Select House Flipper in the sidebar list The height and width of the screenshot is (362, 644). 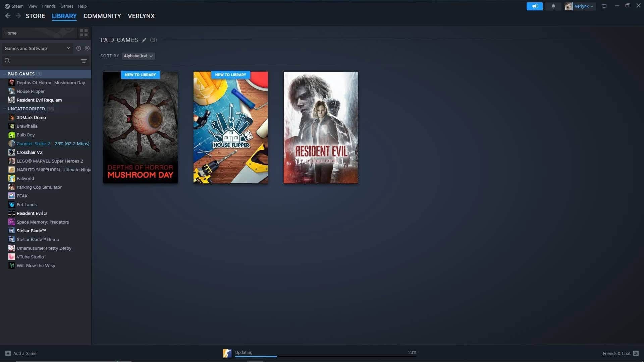click(x=46, y=91)
